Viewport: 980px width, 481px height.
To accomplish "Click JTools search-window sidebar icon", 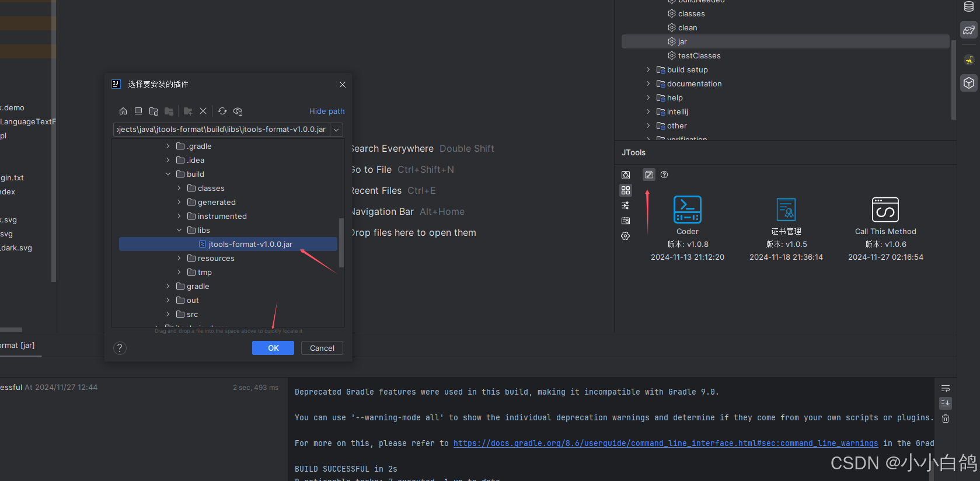I will (x=626, y=221).
